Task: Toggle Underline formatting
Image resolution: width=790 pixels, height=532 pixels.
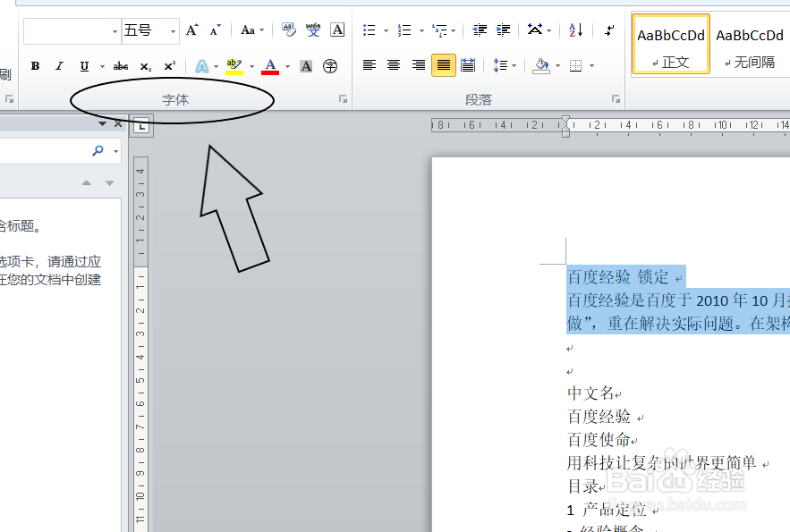Action: pyautogui.click(x=84, y=66)
